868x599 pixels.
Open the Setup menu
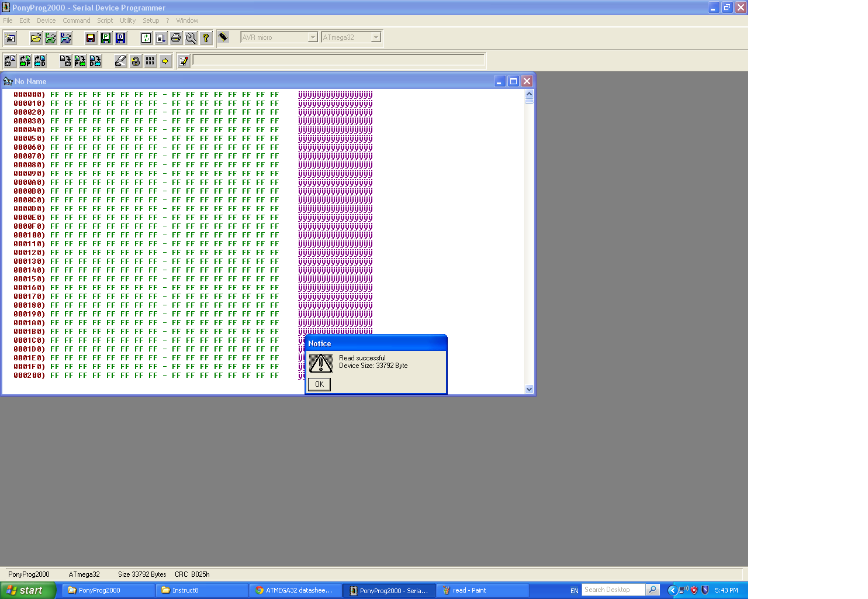(151, 20)
